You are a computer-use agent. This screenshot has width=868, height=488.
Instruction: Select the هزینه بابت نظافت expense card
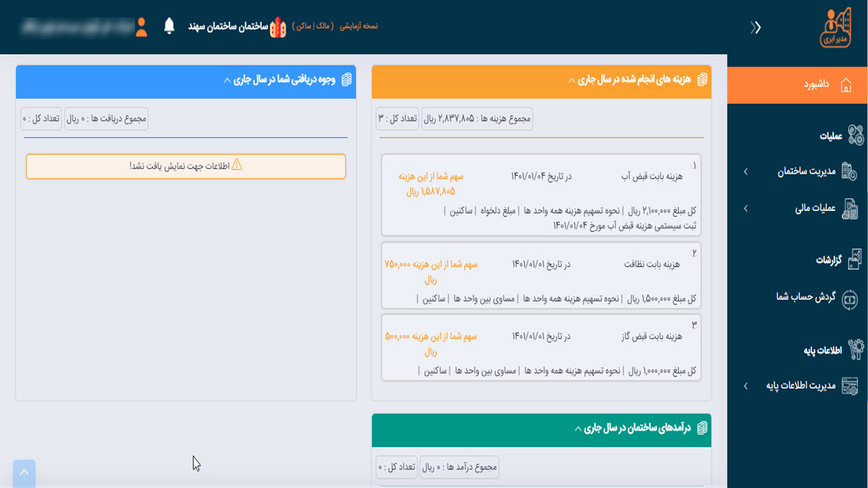point(541,275)
